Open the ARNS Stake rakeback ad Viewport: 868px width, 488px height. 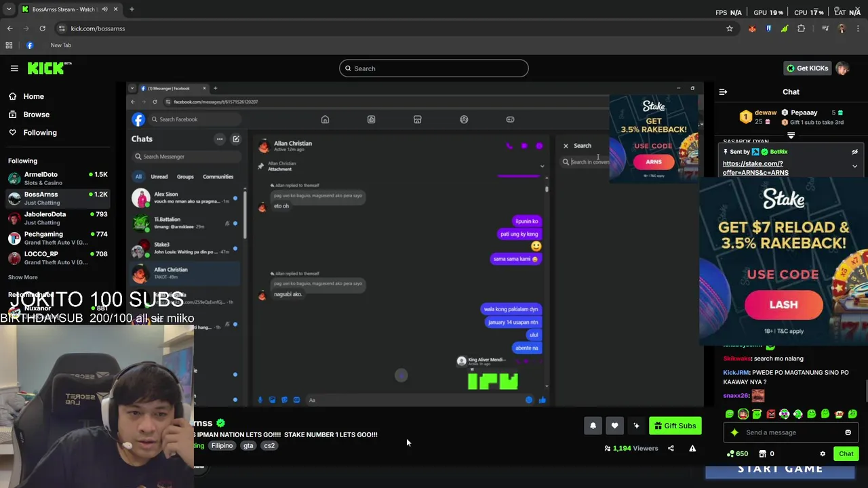point(654,138)
